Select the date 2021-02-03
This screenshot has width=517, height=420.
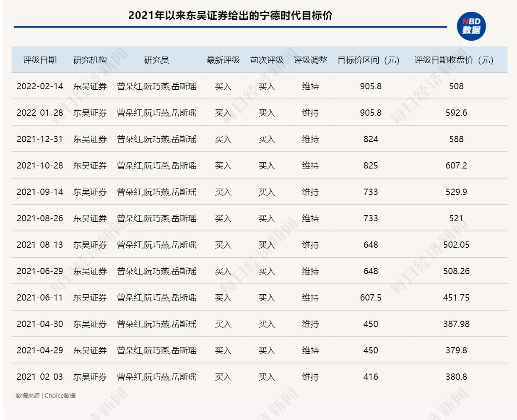click(40, 377)
